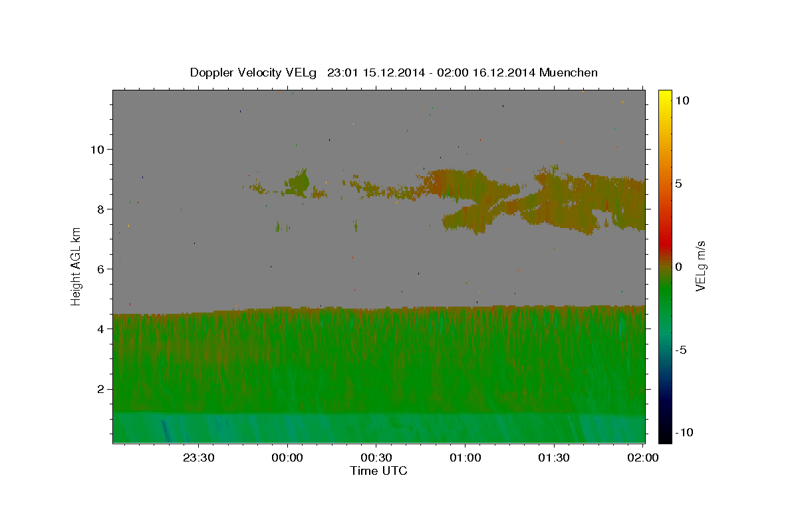The height and width of the screenshot is (532, 798).
Task: Click the '01:30' time axis label
Action: click(553, 458)
